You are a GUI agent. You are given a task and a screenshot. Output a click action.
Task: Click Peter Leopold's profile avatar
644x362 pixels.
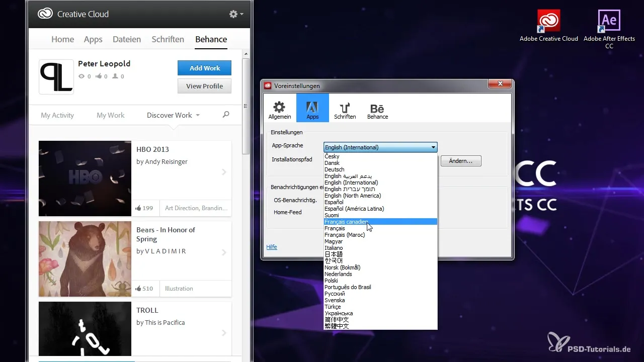tap(56, 77)
